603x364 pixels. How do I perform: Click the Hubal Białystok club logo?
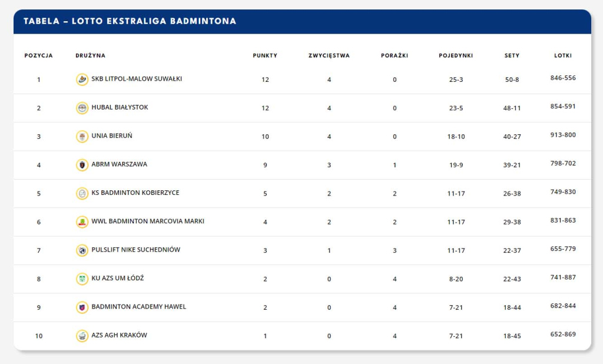(82, 108)
